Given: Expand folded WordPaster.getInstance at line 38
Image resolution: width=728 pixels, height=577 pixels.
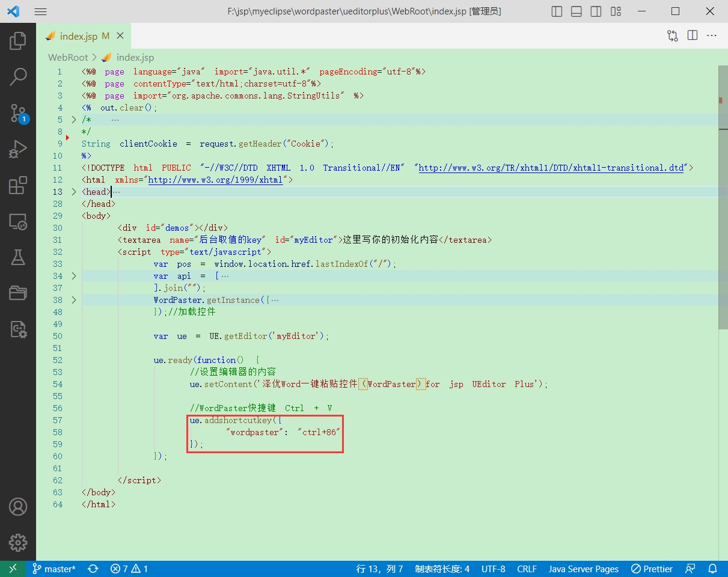Looking at the screenshot, I should click(x=74, y=300).
